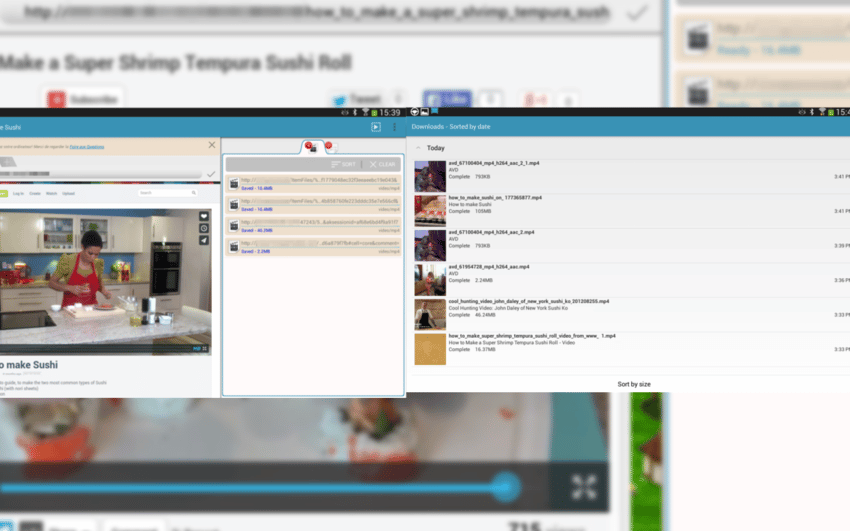
Task: Open the download how_to_make_sushi_on_177365877.mp4
Action: (x=632, y=211)
